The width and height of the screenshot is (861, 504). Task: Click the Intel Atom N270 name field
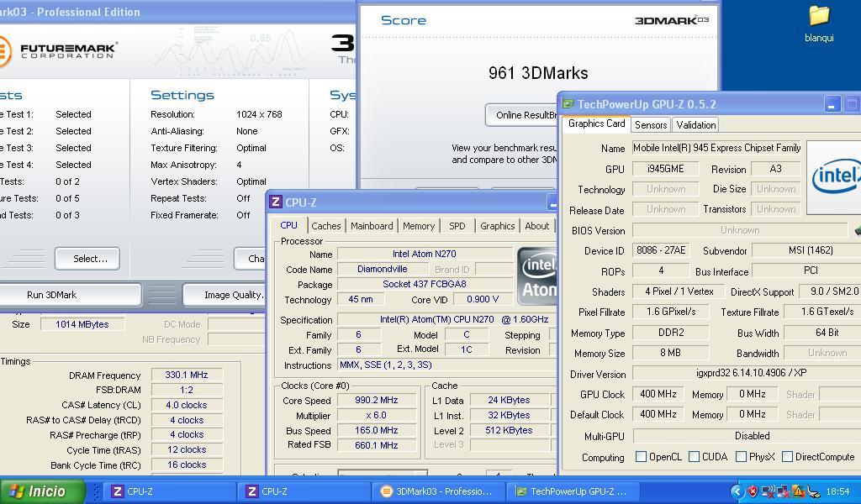point(425,254)
